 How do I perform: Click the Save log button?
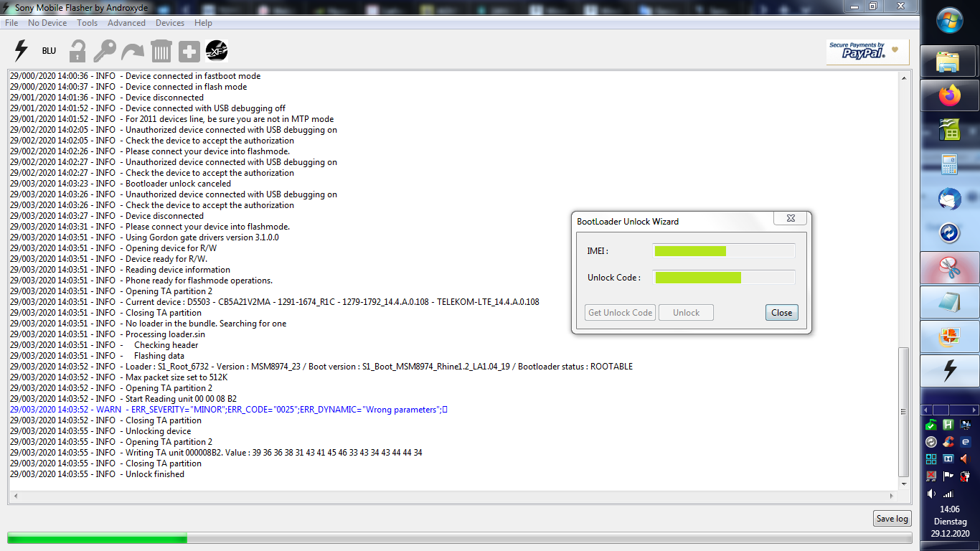pos(892,519)
